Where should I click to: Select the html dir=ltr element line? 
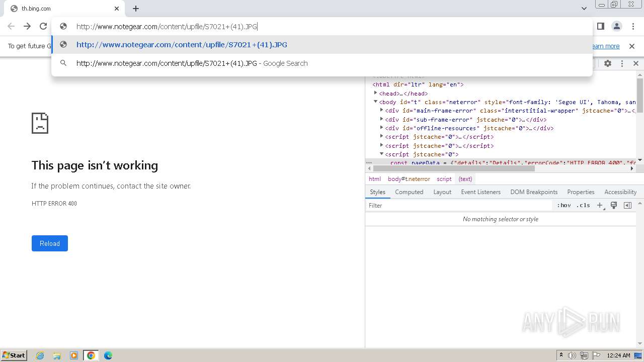pyautogui.click(x=418, y=84)
